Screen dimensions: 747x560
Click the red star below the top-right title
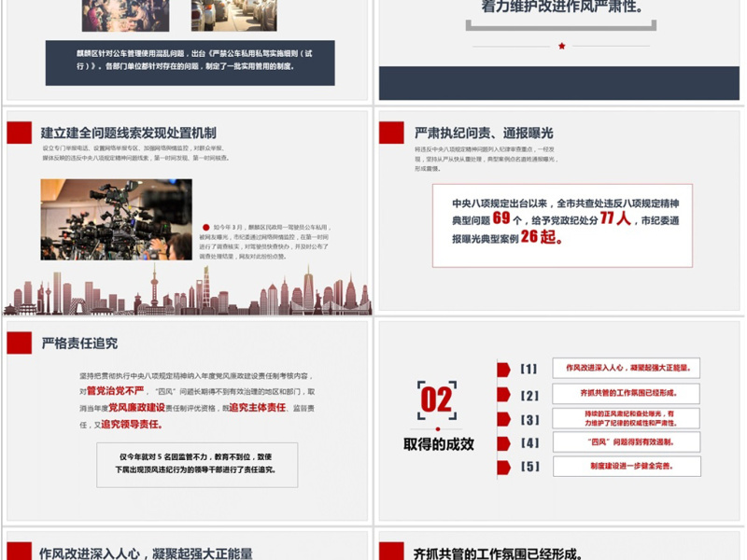(x=561, y=46)
